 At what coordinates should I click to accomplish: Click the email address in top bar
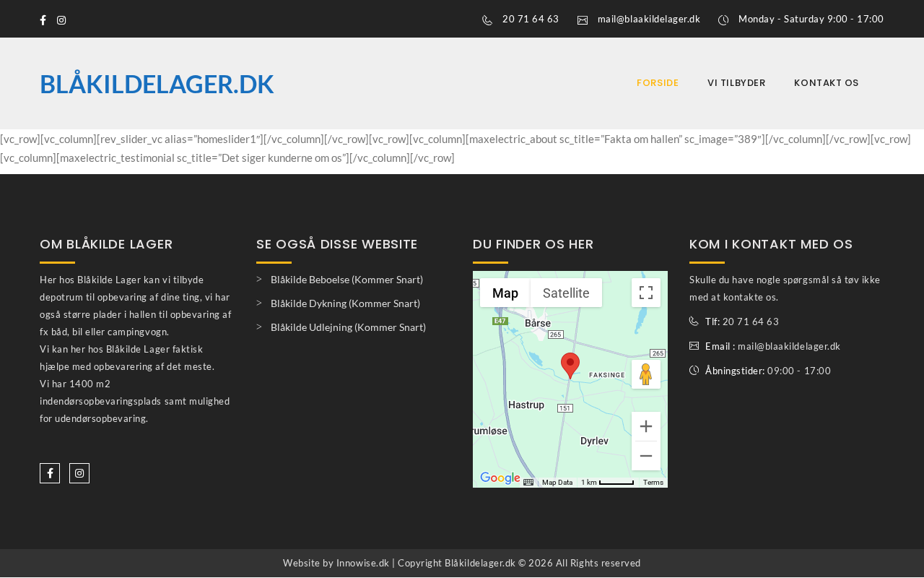click(648, 20)
